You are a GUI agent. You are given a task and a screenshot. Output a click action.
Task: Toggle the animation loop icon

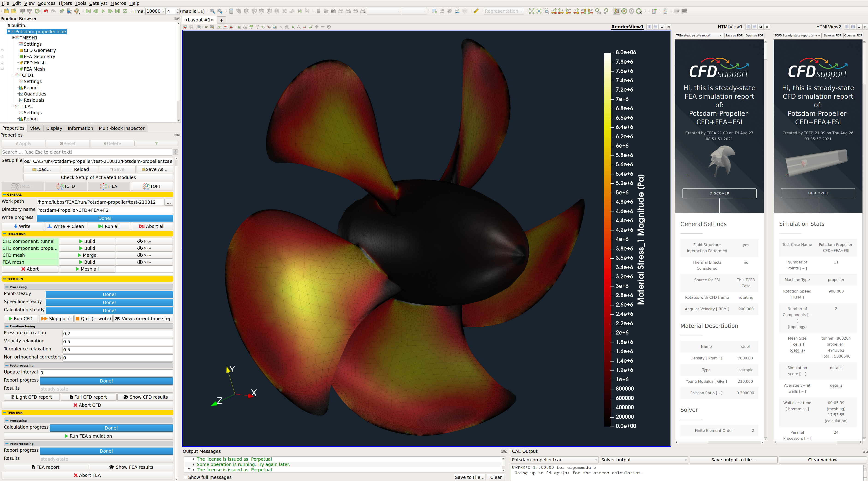point(125,11)
